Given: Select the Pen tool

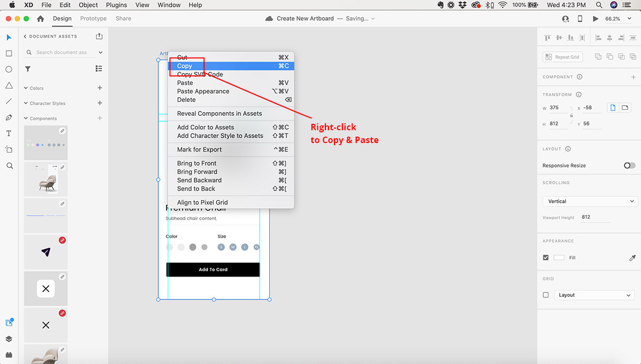Looking at the screenshot, I should 9,117.
